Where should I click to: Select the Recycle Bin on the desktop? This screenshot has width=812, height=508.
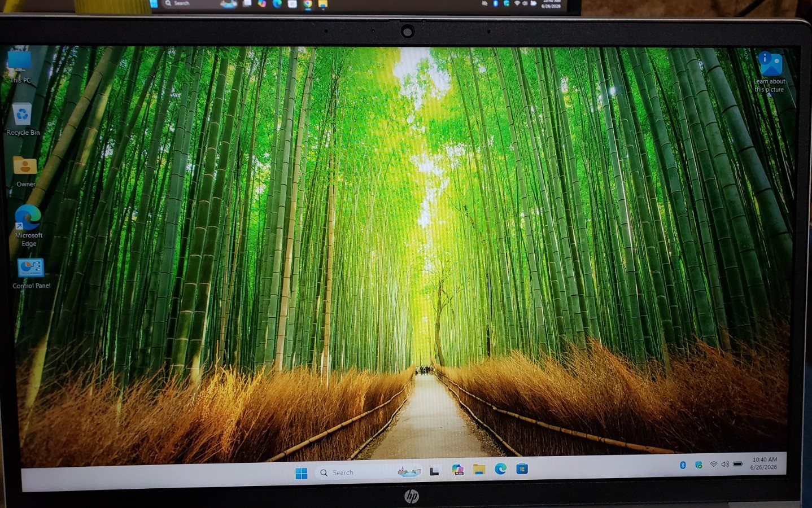(23, 119)
